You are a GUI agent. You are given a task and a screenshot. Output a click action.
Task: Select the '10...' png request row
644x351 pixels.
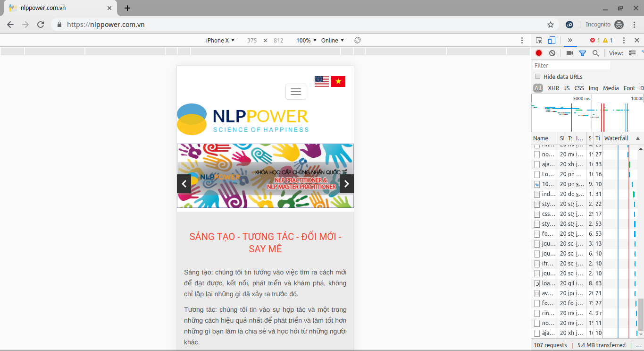click(x=585, y=184)
